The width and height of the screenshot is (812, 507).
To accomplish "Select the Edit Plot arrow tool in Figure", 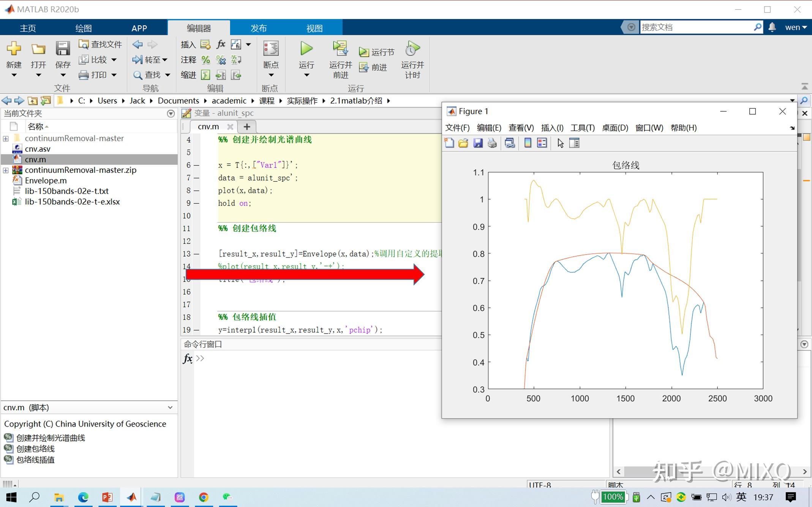I will coord(560,143).
